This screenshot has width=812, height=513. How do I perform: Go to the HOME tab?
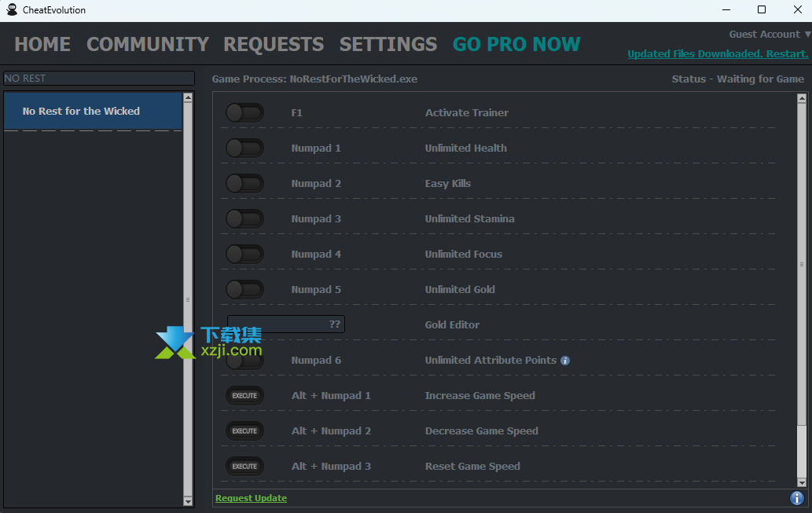pyautogui.click(x=42, y=44)
